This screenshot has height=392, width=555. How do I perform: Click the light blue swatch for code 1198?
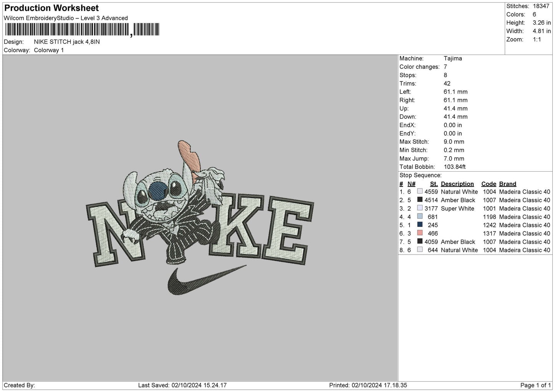pyautogui.click(x=420, y=217)
